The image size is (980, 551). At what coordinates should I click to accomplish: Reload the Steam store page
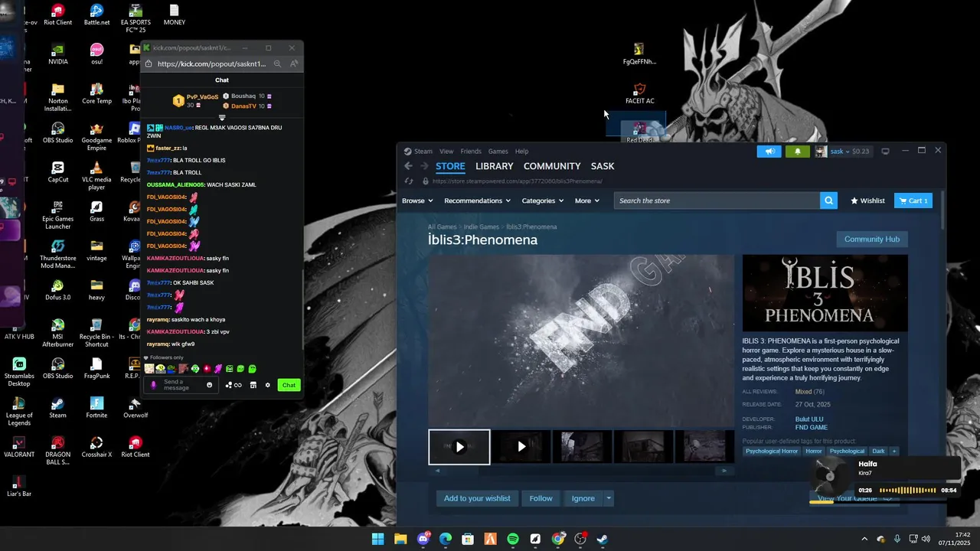click(x=408, y=181)
